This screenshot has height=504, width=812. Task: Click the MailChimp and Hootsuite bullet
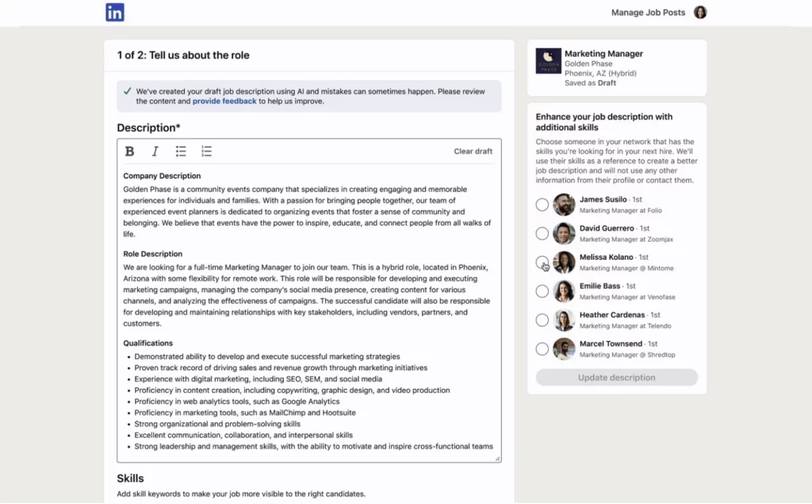coord(245,413)
